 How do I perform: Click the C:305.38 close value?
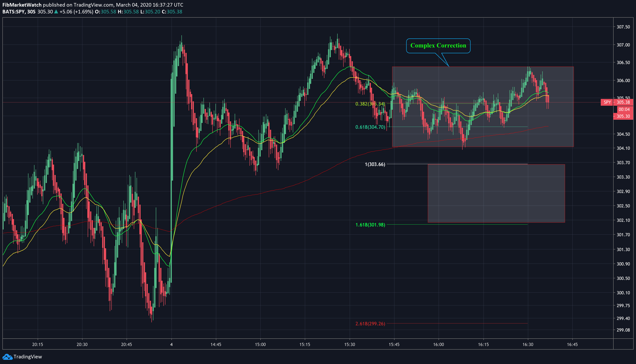pos(172,12)
